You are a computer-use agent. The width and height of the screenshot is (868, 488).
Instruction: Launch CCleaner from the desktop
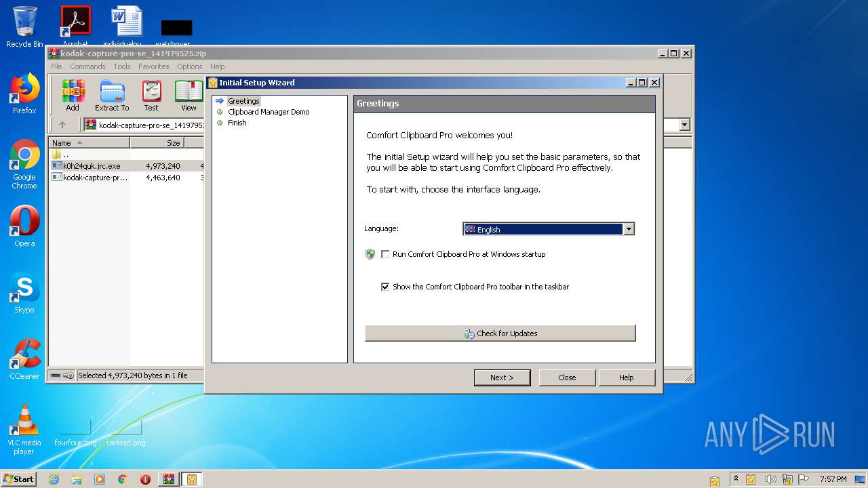(x=24, y=359)
